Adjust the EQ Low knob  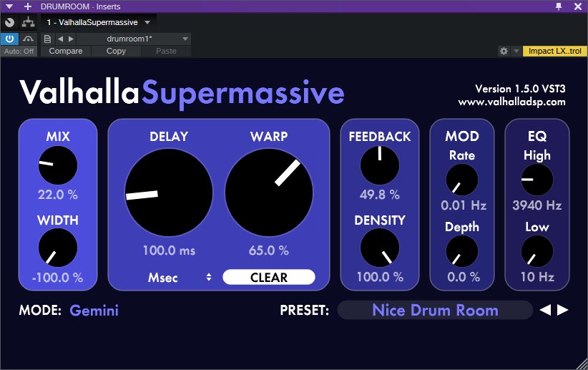point(537,251)
